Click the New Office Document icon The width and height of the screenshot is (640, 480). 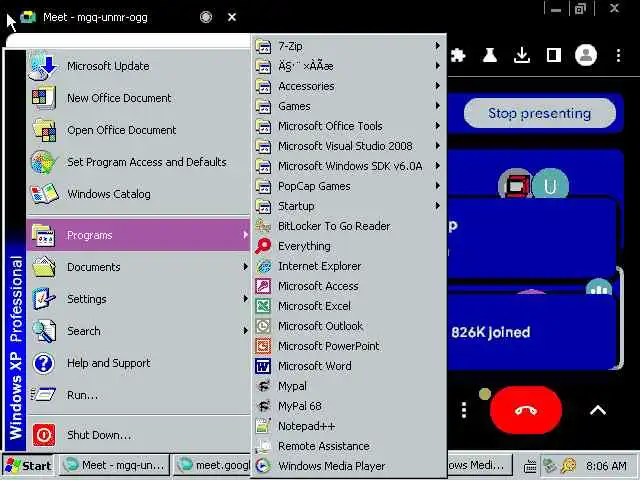click(43, 98)
